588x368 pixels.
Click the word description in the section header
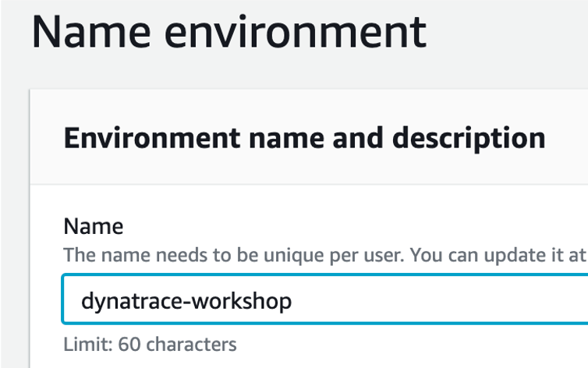click(x=469, y=139)
